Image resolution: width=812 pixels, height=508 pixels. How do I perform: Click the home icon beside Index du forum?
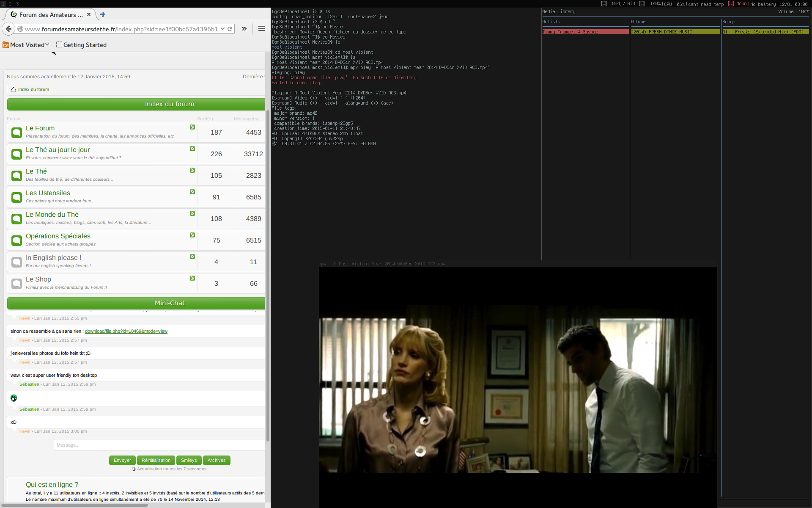(14, 90)
